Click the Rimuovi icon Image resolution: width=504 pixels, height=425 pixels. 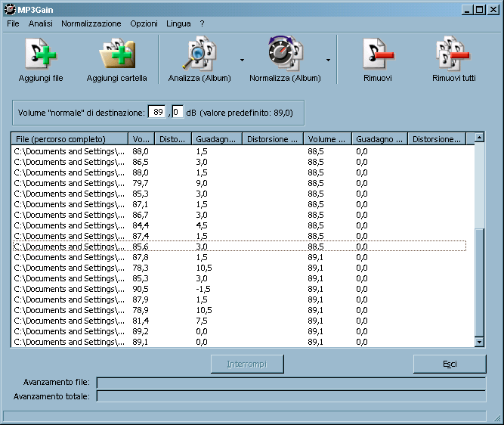[x=377, y=56]
